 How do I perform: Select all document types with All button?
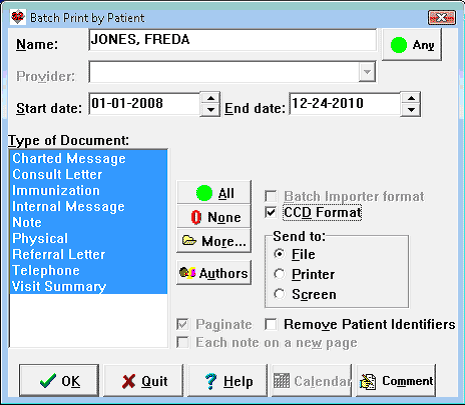point(214,193)
